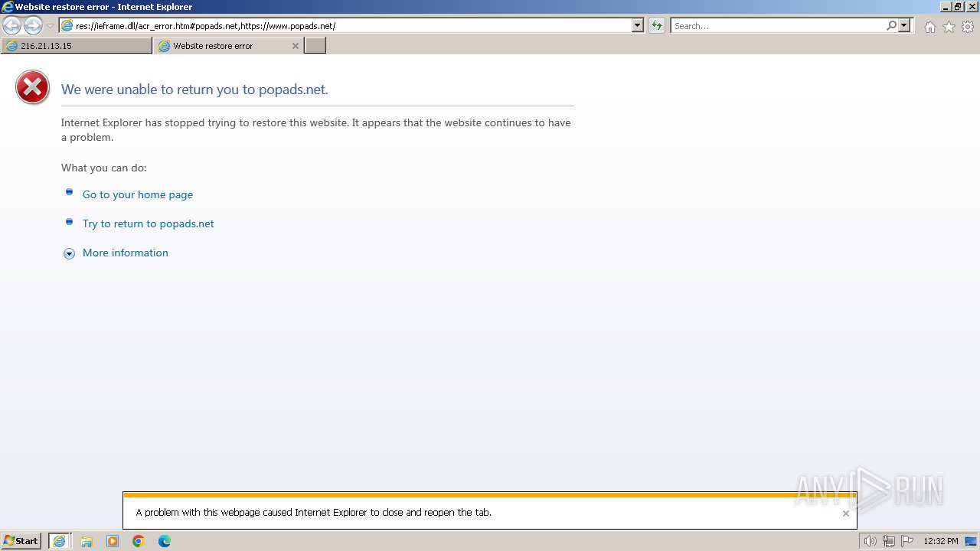Click the magnifier search icon
980x551 pixels.
[x=891, y=25]
